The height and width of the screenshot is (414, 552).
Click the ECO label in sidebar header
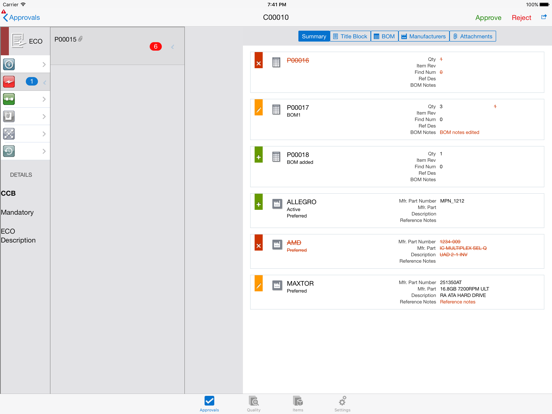pos(36,42)
